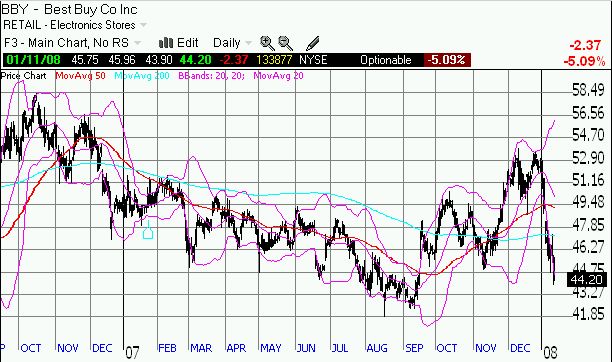Click the Price Chart label
The height and width of the screenshot is (362, 612).
[23, 75]
